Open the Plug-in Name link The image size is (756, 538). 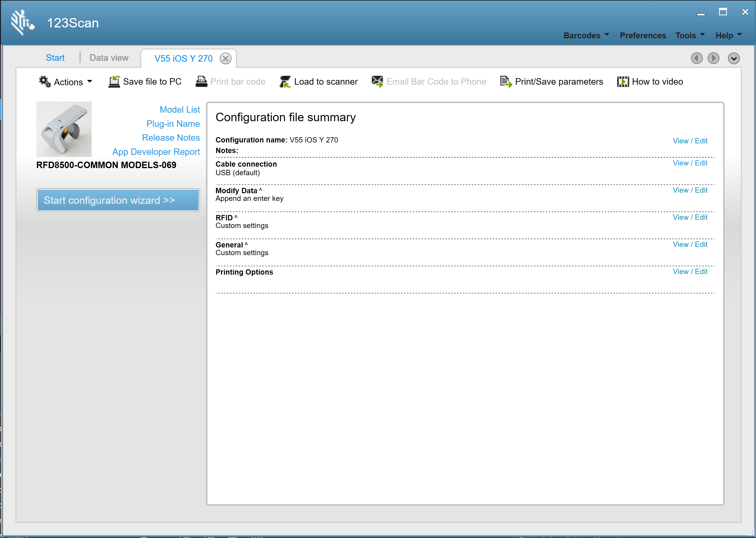(x=173, y=124)
